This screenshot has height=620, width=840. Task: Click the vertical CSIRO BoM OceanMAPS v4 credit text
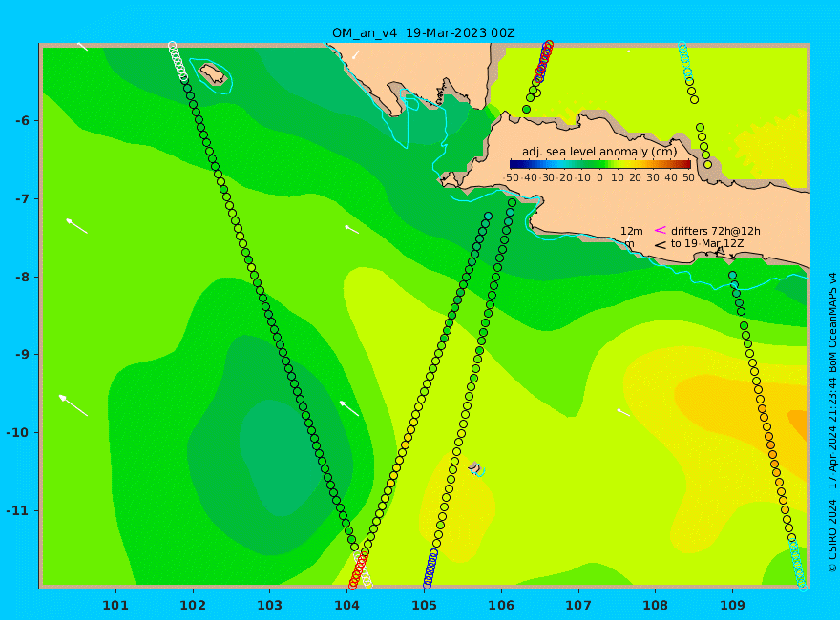[x=832, y=423]
